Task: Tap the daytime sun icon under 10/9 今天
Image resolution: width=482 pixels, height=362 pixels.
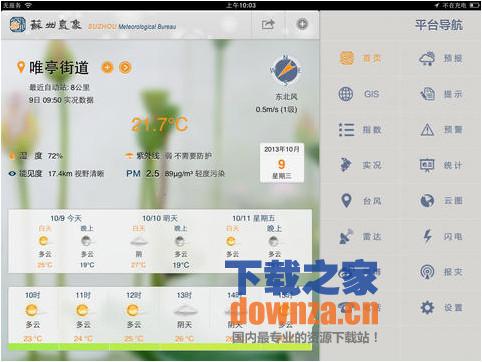Action: click(44, 241)
